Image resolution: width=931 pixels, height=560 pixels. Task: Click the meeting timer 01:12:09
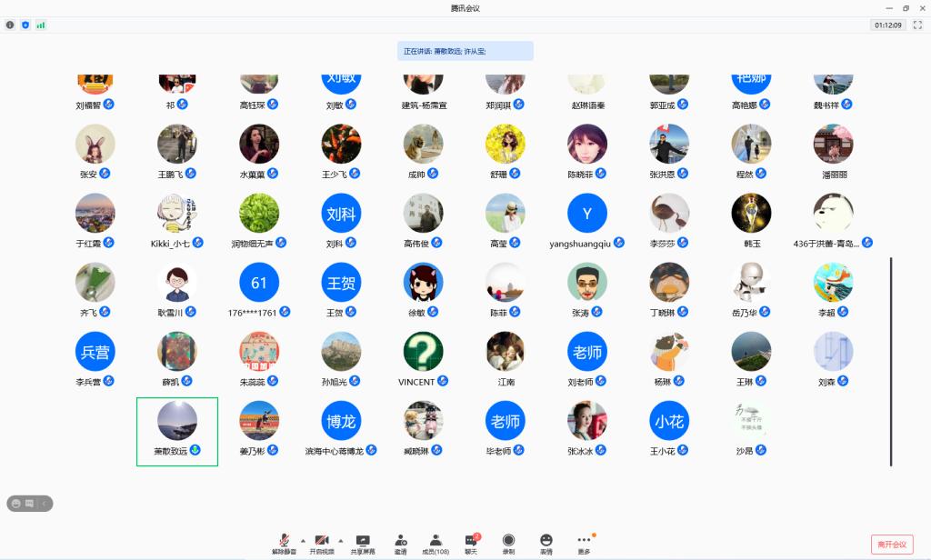click(x=887, y=25)
